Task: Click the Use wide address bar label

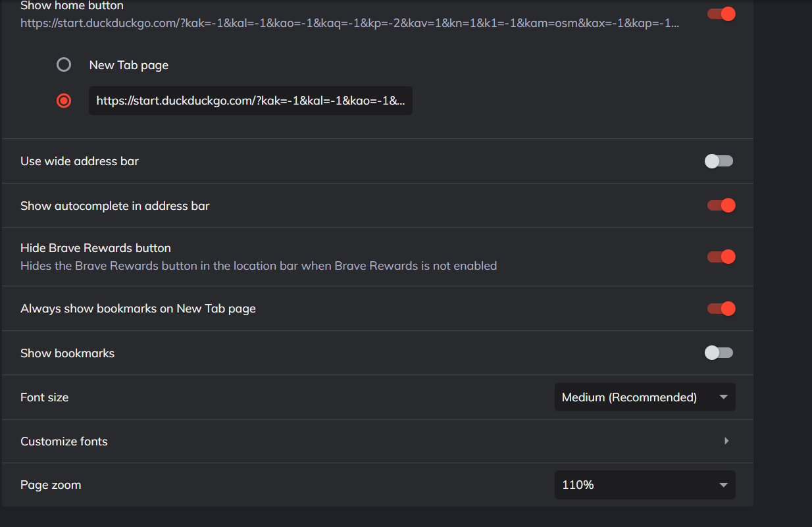Action: click(x=80, y=161)
